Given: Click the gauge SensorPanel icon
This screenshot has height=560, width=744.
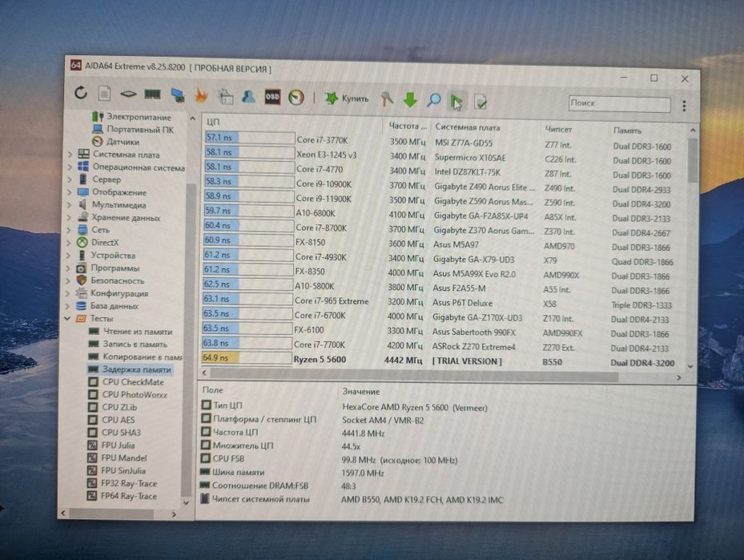Looking at the screenshot, I should tap(296, 97).
